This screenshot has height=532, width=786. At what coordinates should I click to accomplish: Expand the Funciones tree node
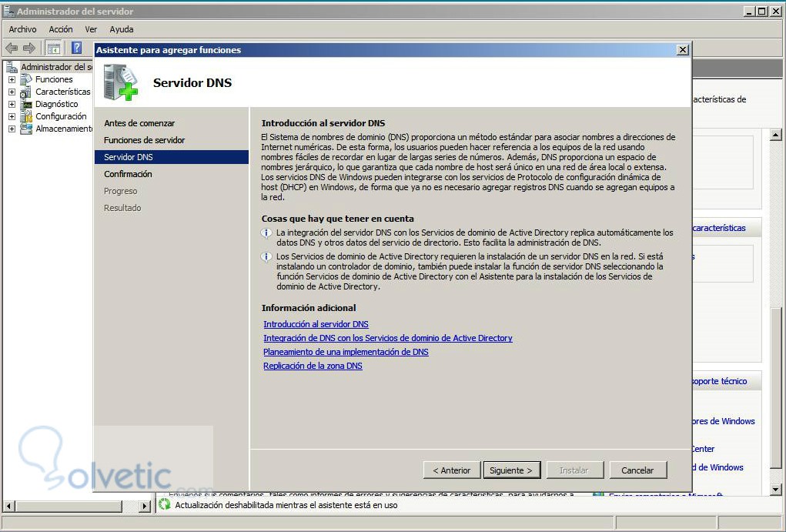tap(12, 79)
